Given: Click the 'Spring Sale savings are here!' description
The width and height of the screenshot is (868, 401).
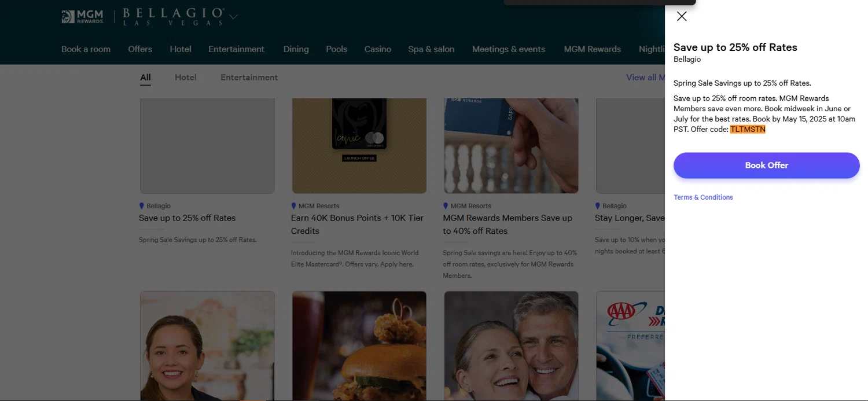Looking at the screenshot, I should pos(510,264).
